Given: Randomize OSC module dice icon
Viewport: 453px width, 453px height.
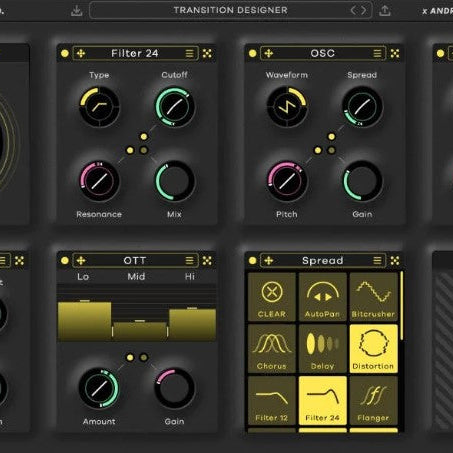Looking at the screenshot, I should coord(395,53).
